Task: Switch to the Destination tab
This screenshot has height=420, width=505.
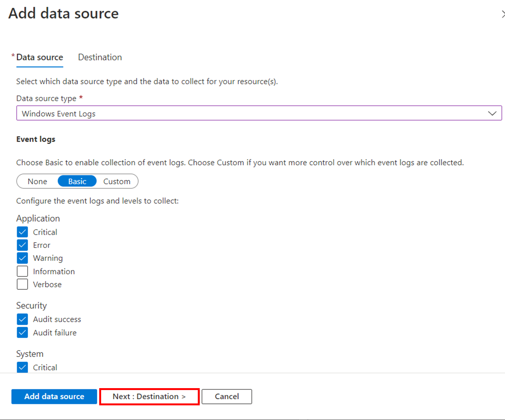Action: [100, 57]
